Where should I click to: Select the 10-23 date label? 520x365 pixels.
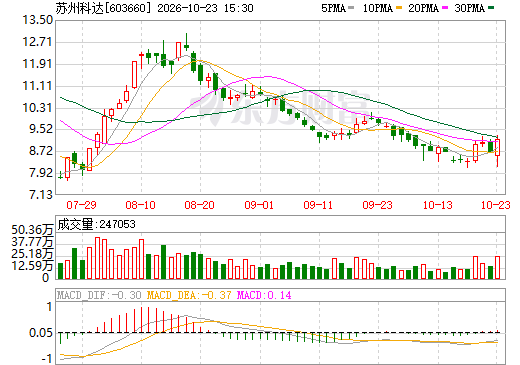[x=496, y=205]
